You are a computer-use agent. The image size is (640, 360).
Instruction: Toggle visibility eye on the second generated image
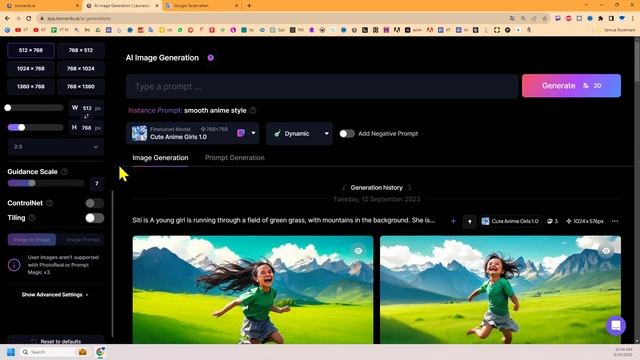coord(606,251)
